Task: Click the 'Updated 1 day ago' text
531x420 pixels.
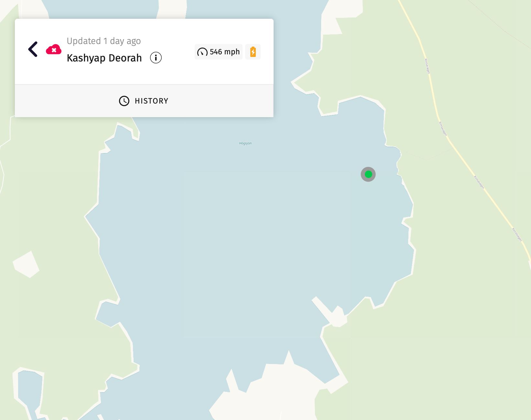Action: [x=104, y=41]
